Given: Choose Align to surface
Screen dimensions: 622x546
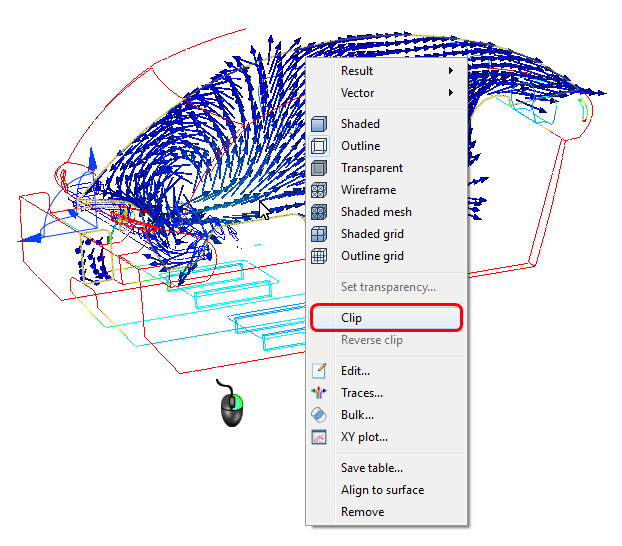Looking at the screenshot, I should pyautogui.click(x=386, y=490).
